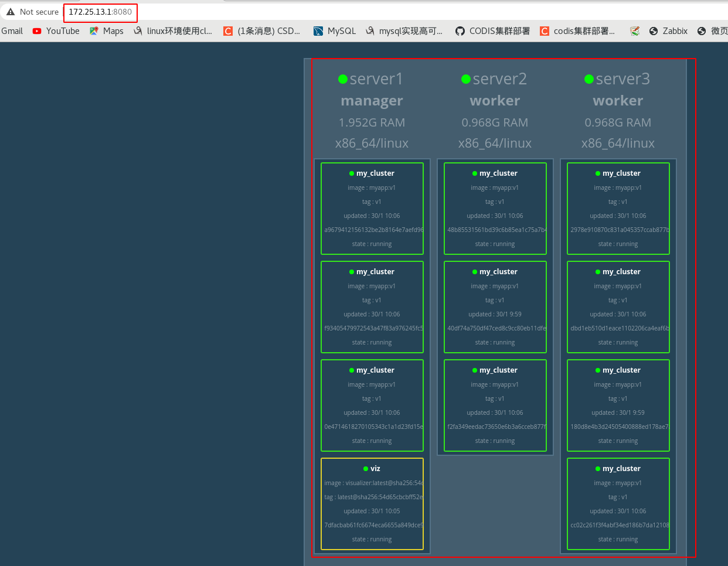Click the updated : 30/1 10:05 line
The image size is (728, 566).
tap(372, 512)
